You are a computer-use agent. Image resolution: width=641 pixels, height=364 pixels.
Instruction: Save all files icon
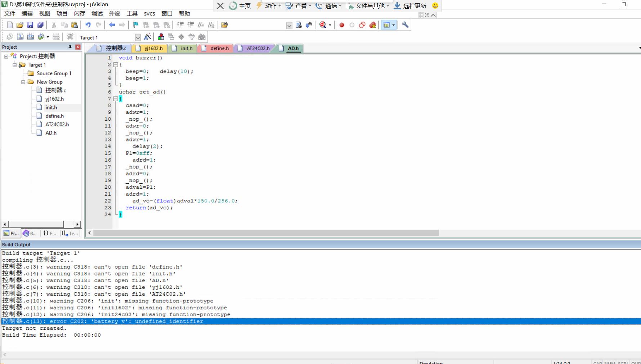point(40,25)
